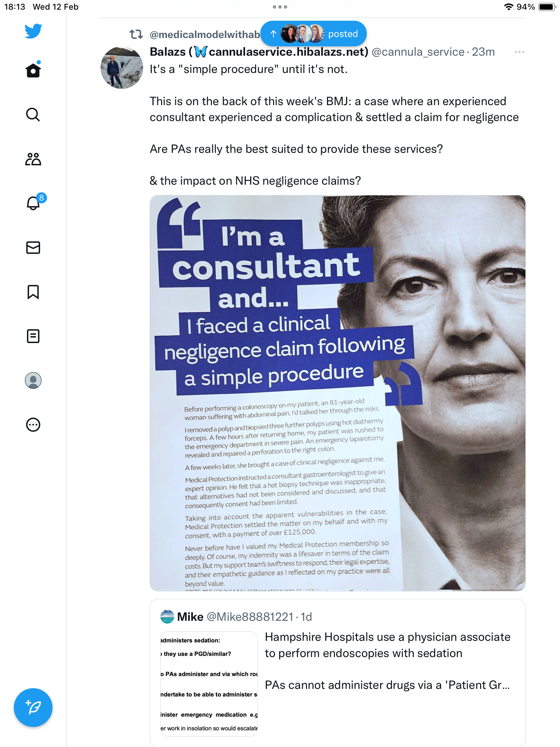Open the Communities people icon
The height and width of the screenshot is (747, 560).
tap(33, 159)
